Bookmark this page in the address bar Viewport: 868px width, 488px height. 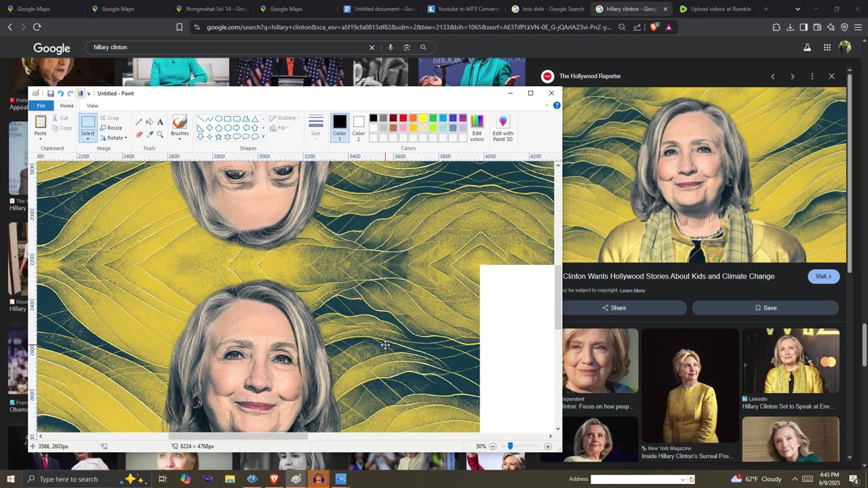coord(179,27)
